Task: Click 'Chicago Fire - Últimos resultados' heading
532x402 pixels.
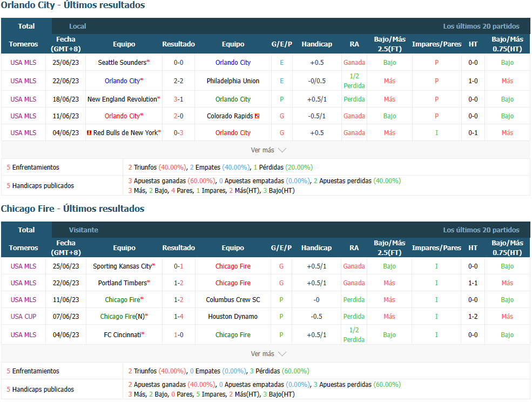Action: click(x=72, y=209)
